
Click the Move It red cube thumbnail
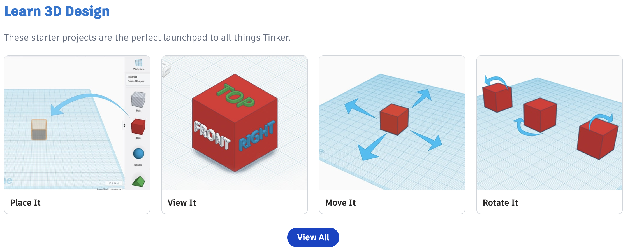click(x=392, y=123)
